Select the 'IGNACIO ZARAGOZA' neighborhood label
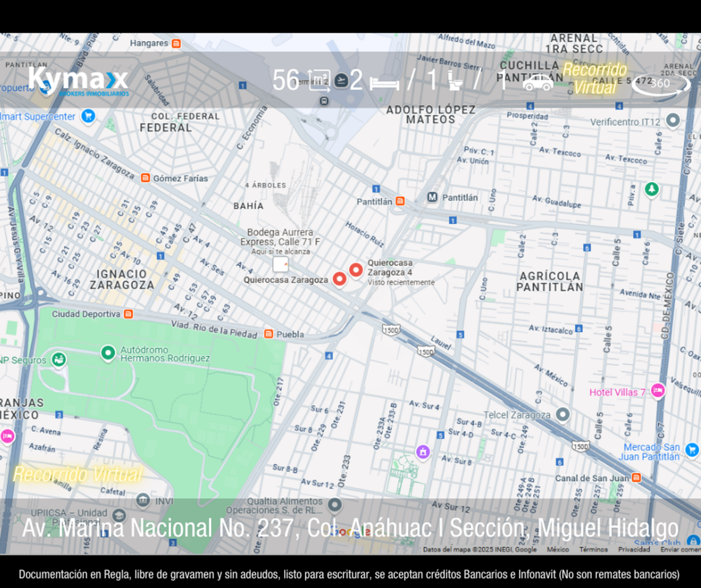 pos(122,279)
